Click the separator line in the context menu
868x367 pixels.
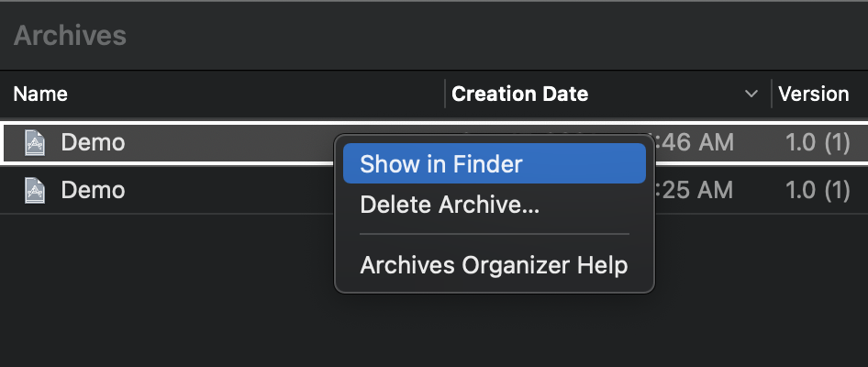[x=494, y=235]
